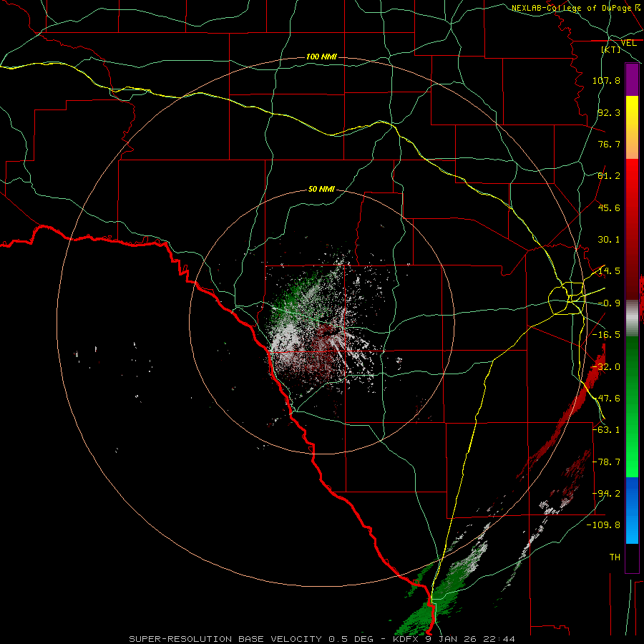
Task: Click the VEL legend title
Action: pos(628,43)
